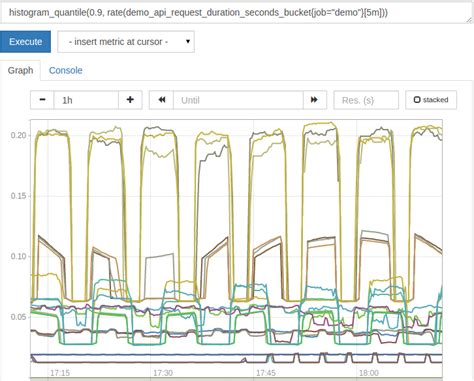Click the plus icon to increase time range
This screenshot has width=474, height=381.
[130, 100]
